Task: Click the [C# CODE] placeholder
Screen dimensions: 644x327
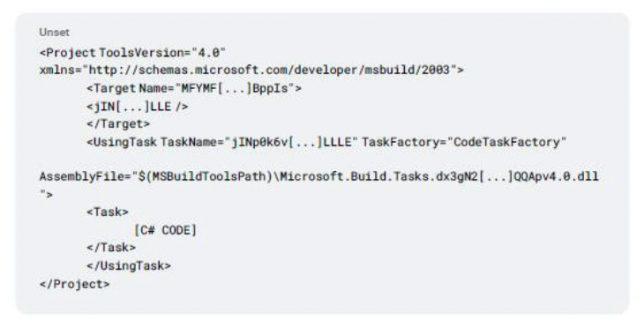Action: (166, 230)
